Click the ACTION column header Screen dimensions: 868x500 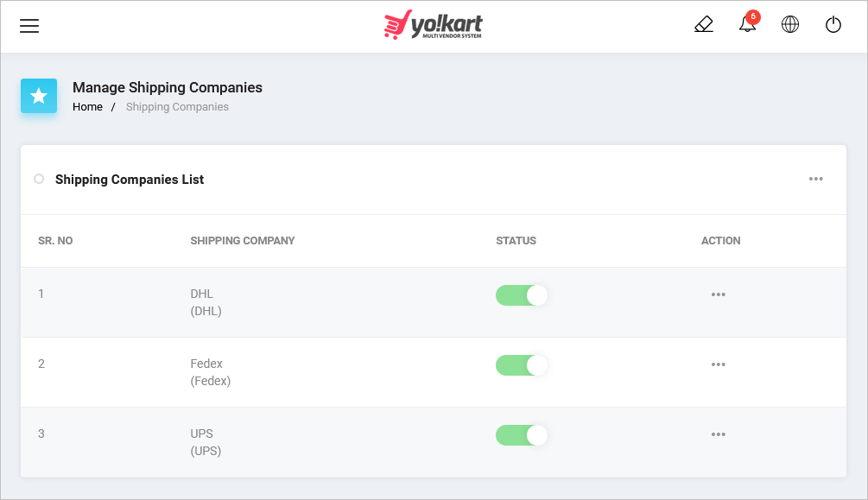point(721,241)
